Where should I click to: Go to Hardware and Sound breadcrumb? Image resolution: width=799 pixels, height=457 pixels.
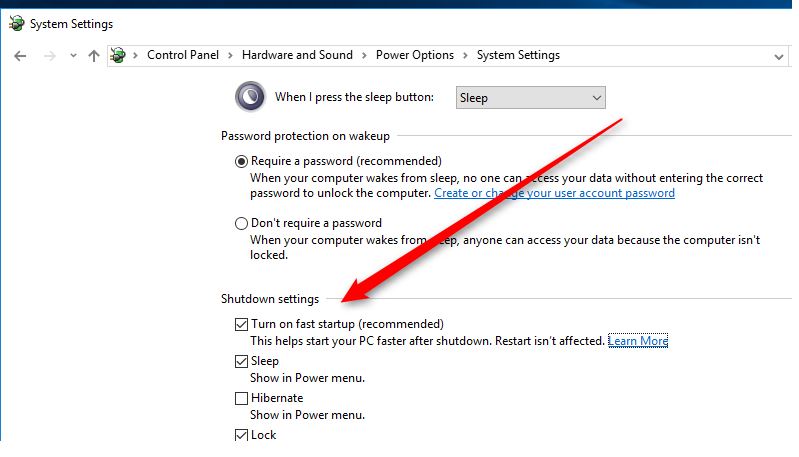(x=297, y=55)
